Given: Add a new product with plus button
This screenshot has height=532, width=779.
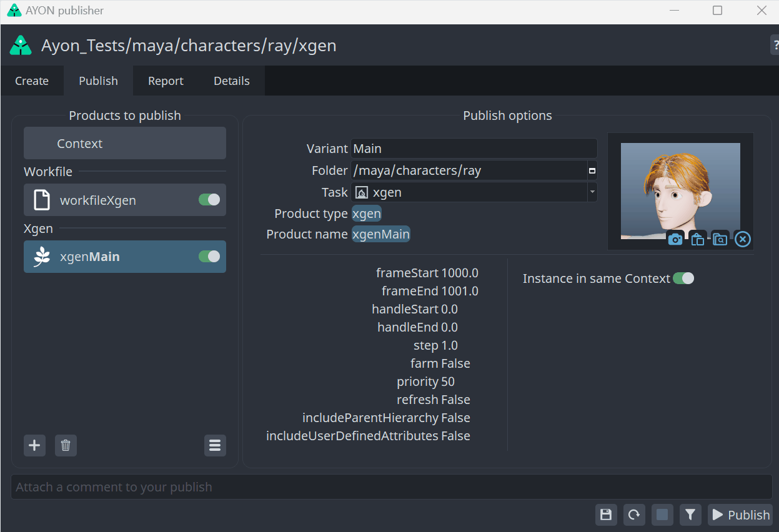Looking at the screenshot, I should point(34,445).
